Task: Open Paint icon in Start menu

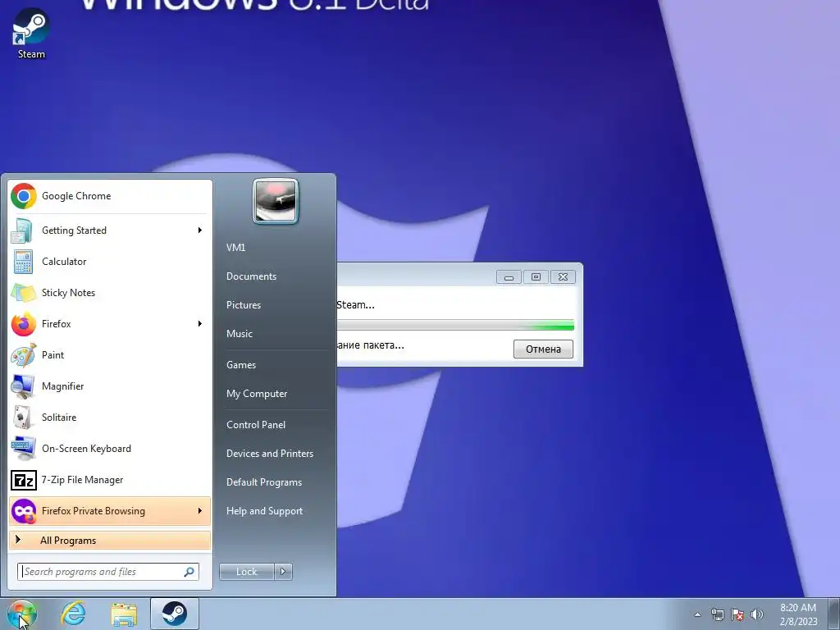Action: click(x=24, y=354)
